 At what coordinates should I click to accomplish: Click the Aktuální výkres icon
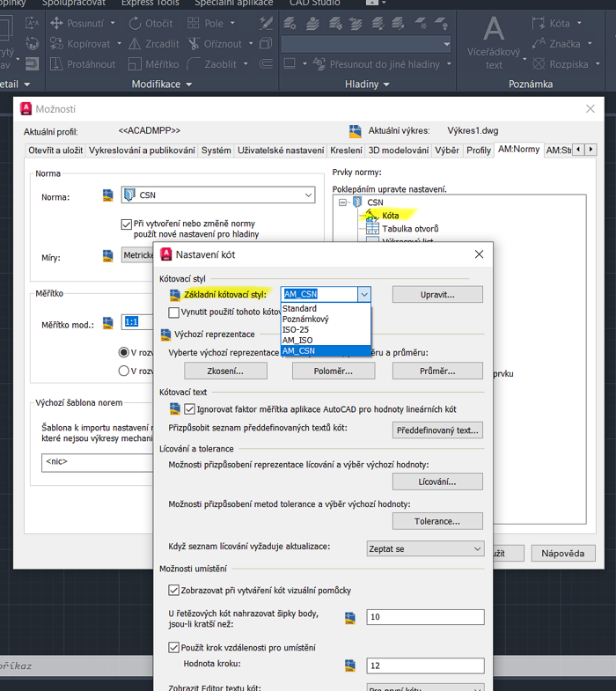coord(356,131)
